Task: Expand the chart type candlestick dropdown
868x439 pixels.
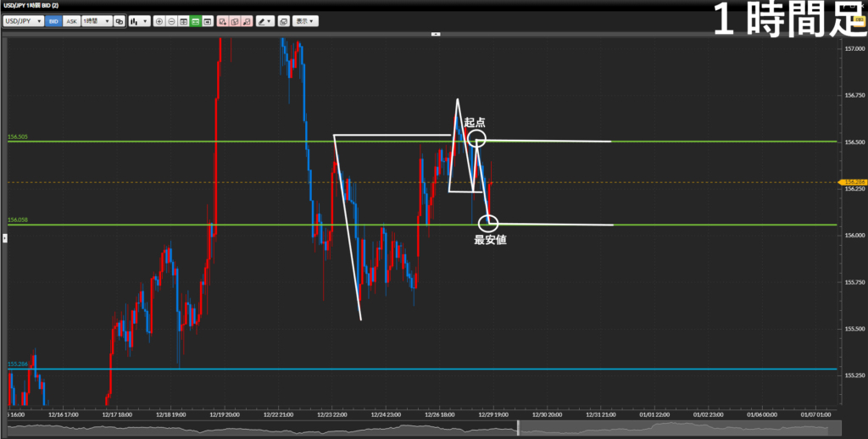Action: point(139,21)
